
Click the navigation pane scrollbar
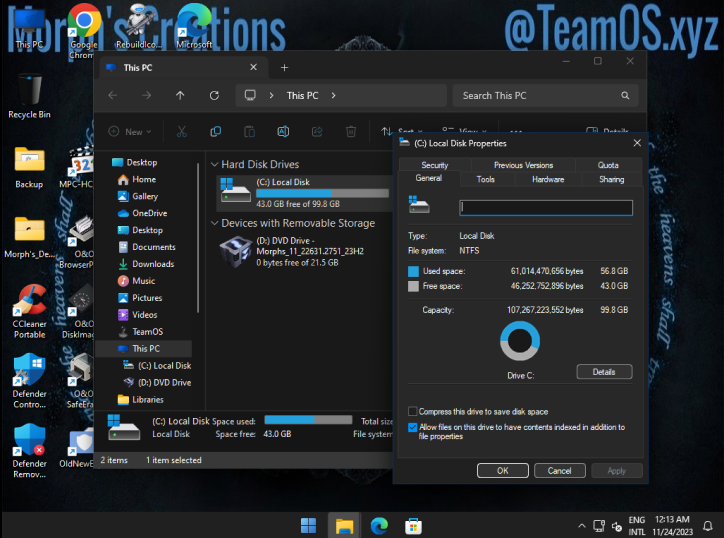198,238
